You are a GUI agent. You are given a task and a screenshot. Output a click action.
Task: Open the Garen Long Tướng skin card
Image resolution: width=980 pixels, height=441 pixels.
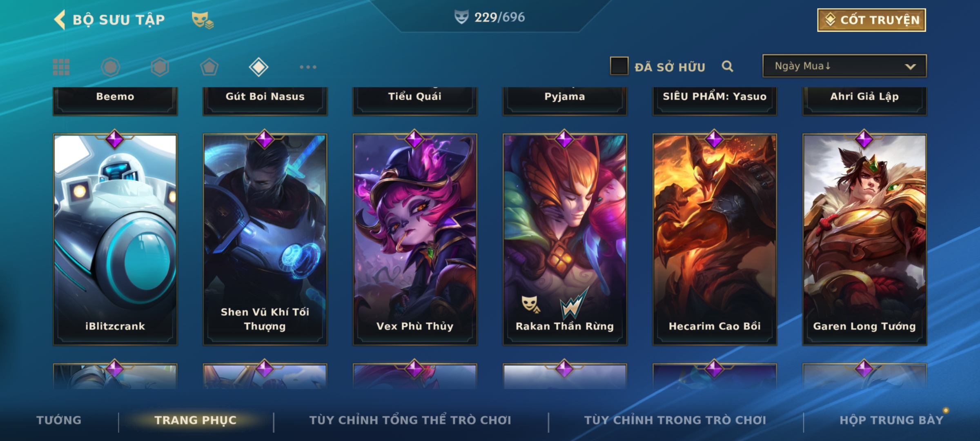pos(864,239)
